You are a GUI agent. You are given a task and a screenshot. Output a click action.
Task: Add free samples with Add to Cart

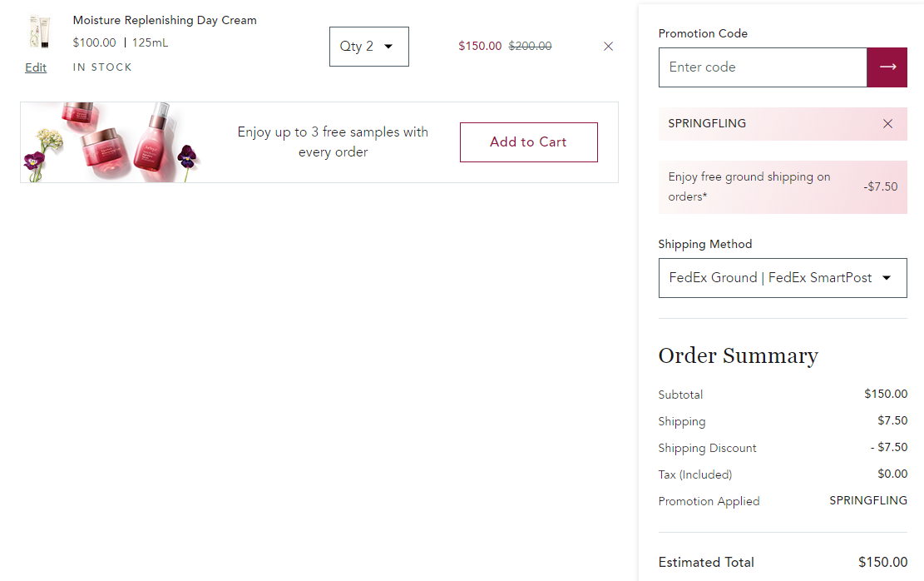tap(529, 142)
